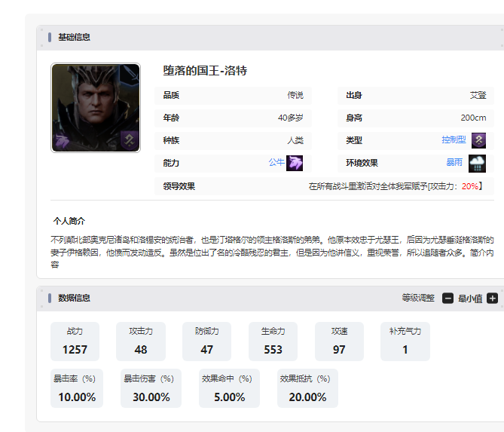504x432 pixels.
Task: Click the 补充气力 1 stat card
Action: click(x=405, y=342)
